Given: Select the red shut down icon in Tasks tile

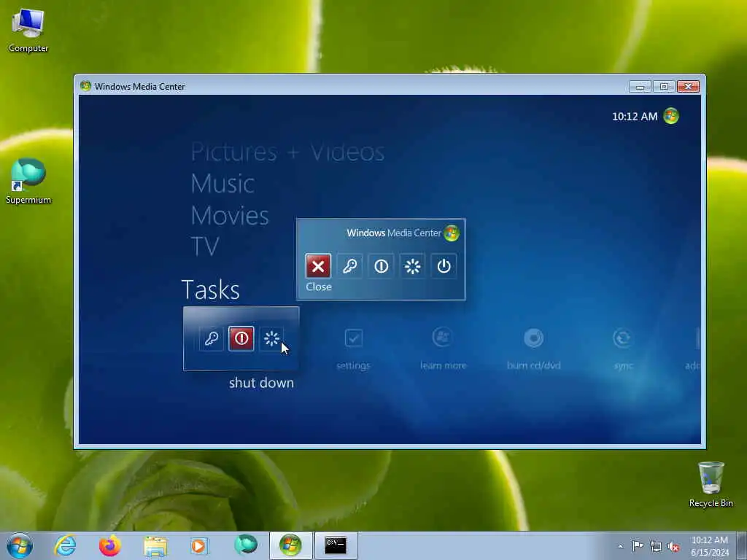Looking at the screenshot, I should (241, 338).
